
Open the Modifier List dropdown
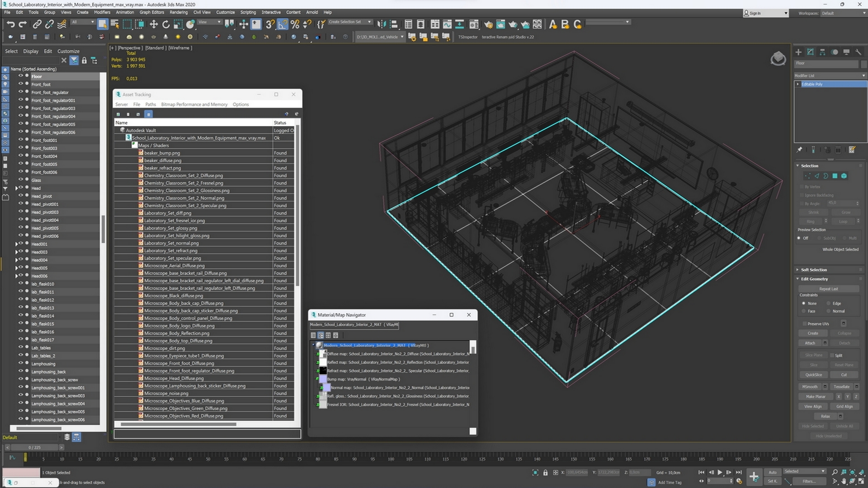(x=830, y=76)
